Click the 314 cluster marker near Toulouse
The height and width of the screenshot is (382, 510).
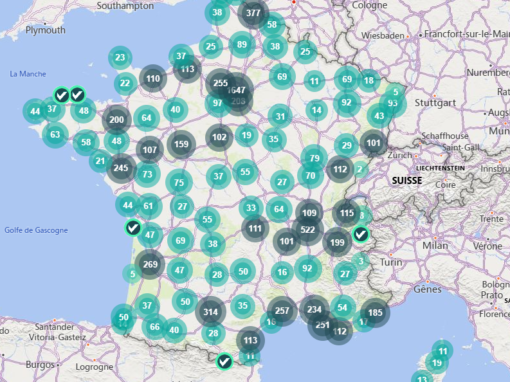tap(211, 312)
